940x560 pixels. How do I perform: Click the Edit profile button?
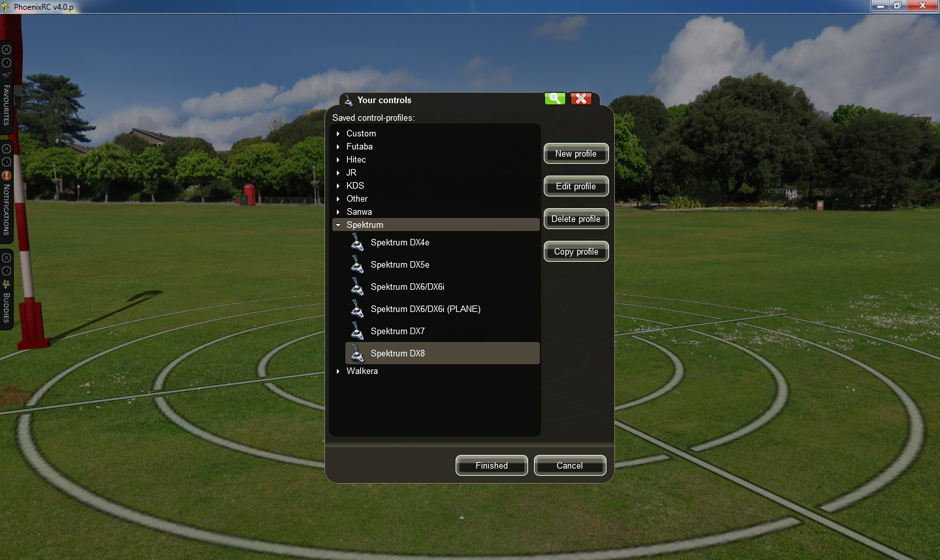576,186
